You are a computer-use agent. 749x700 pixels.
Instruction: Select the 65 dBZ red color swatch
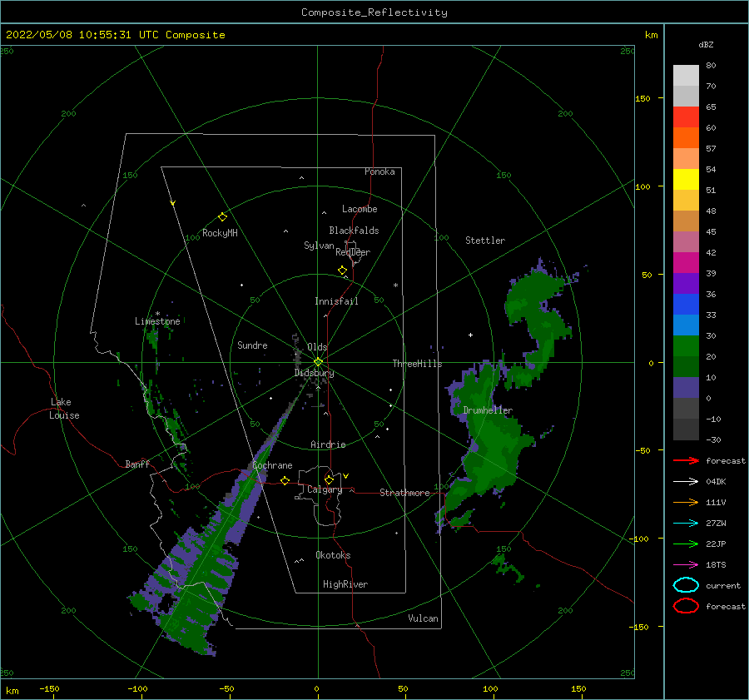(x=686, y=117)
